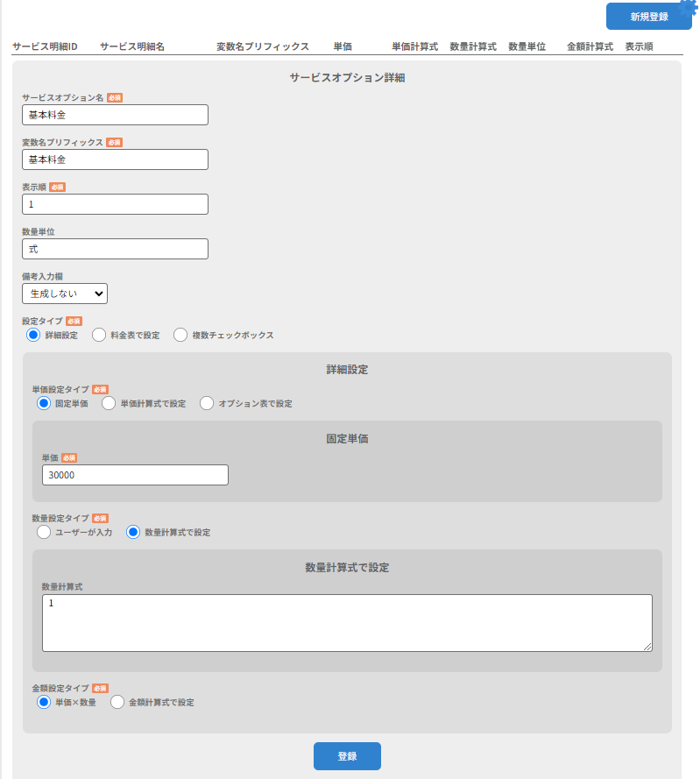
Task: Select the 固定単価 radio button
Action: 44,403
